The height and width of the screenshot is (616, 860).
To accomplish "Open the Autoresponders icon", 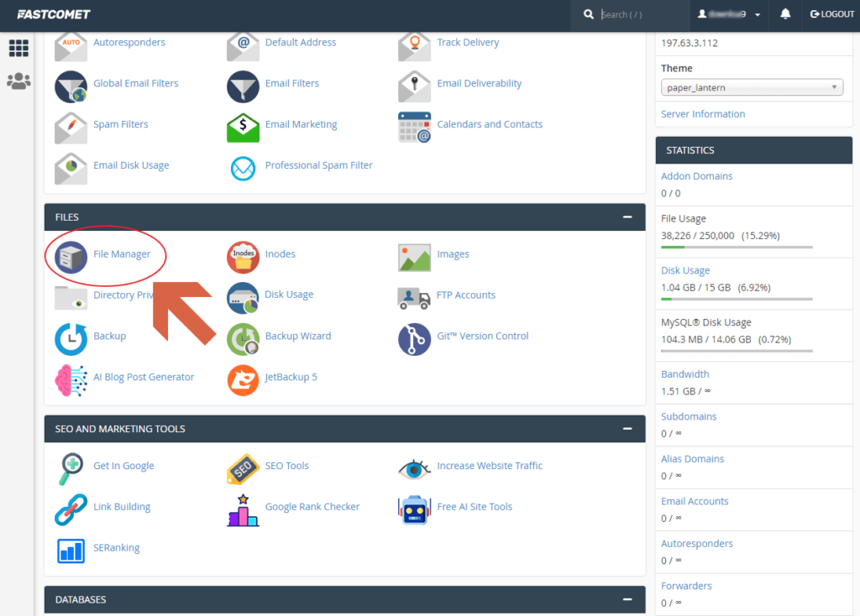I will [71, 46].
